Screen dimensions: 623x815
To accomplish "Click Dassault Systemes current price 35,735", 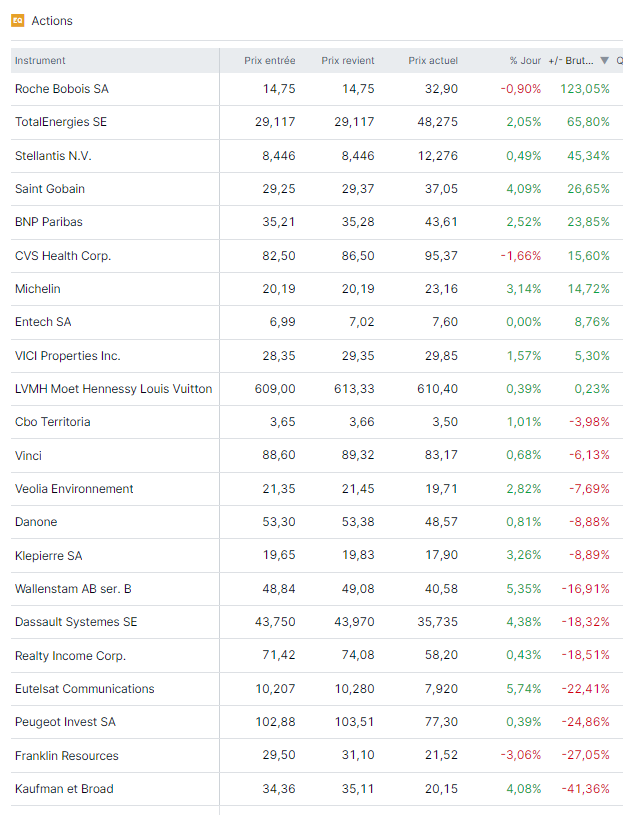I will coord(438,622).
